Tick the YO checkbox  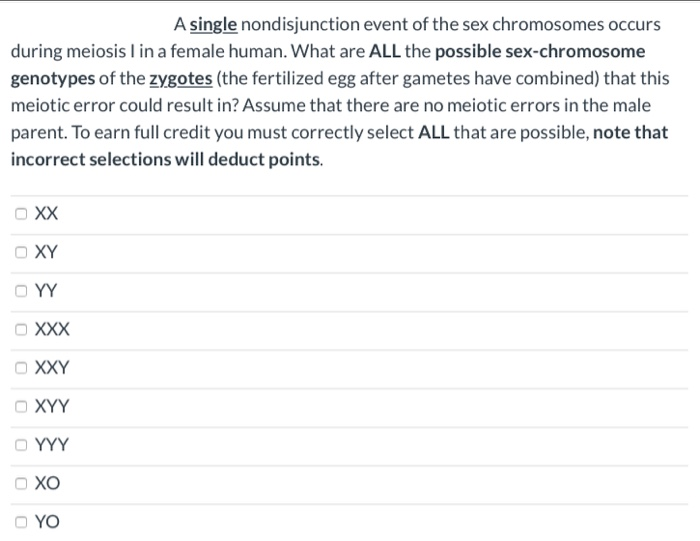pyautogui.click(x=21, y=522)
